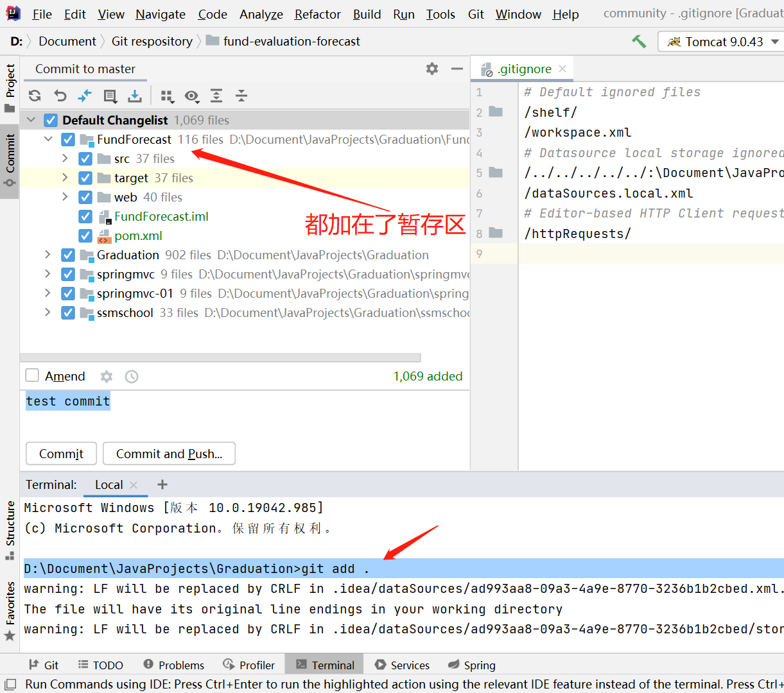Click the changes tree horizontal scrollbar
This screenshot has width=784, height=693.
(x=220, y=357)
